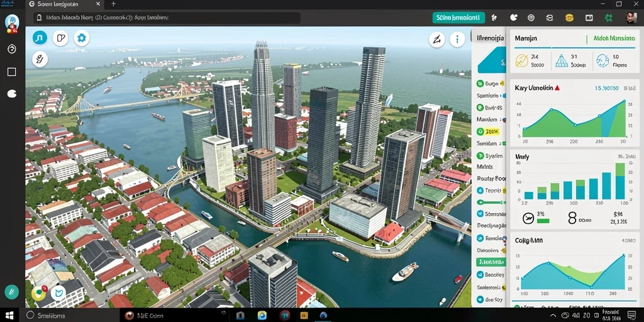Expand the Semibam row chevron
Screen dimensions: 644x322
click(x=501, y=144)
